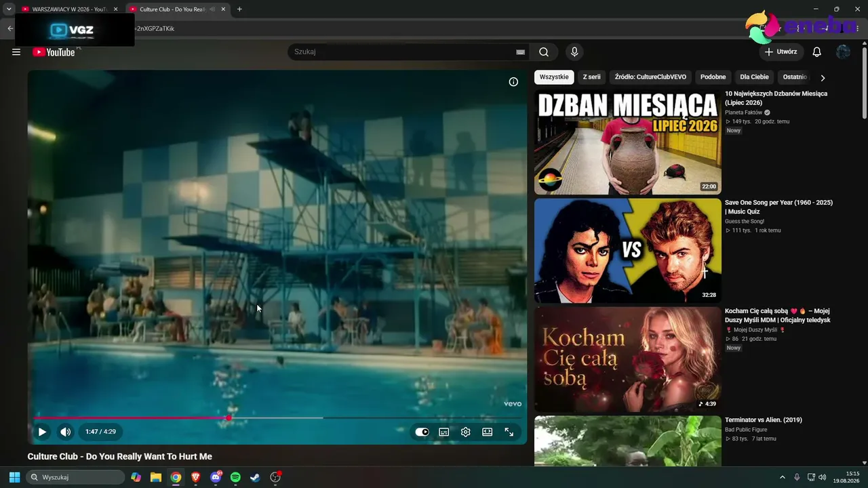This screenshot has height=488, width=868.
Task: Enter fullscreen mode
Action: [509, 432]
